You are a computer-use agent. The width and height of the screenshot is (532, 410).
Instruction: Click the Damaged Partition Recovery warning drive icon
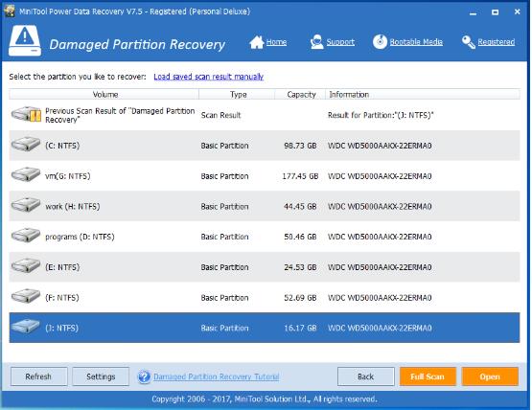[25, 40]
